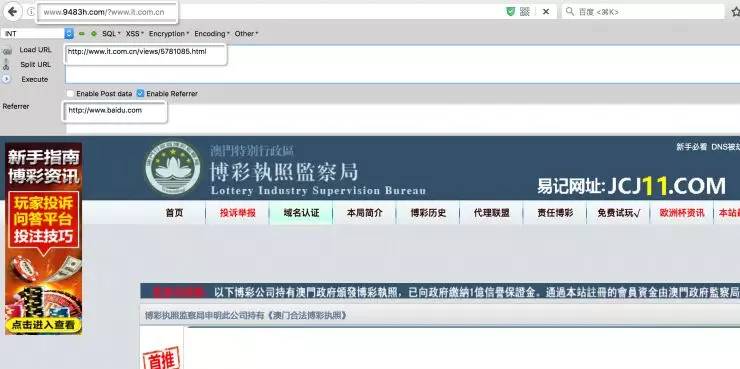This screenshot has height=369, width=740.
Task: Open the 代理联盟 nav tab
Action: pyautogui.click(x=491, y=213)
